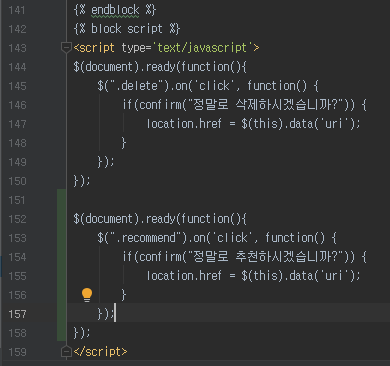Click $(this).data('uri') on line 147
Viewport: 390px width, 366px height.
point(298,124)
